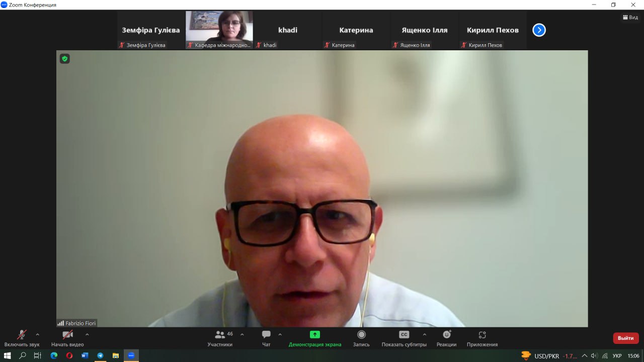
Task: Open Telegram from taskbar
Action: pos(100,355)
